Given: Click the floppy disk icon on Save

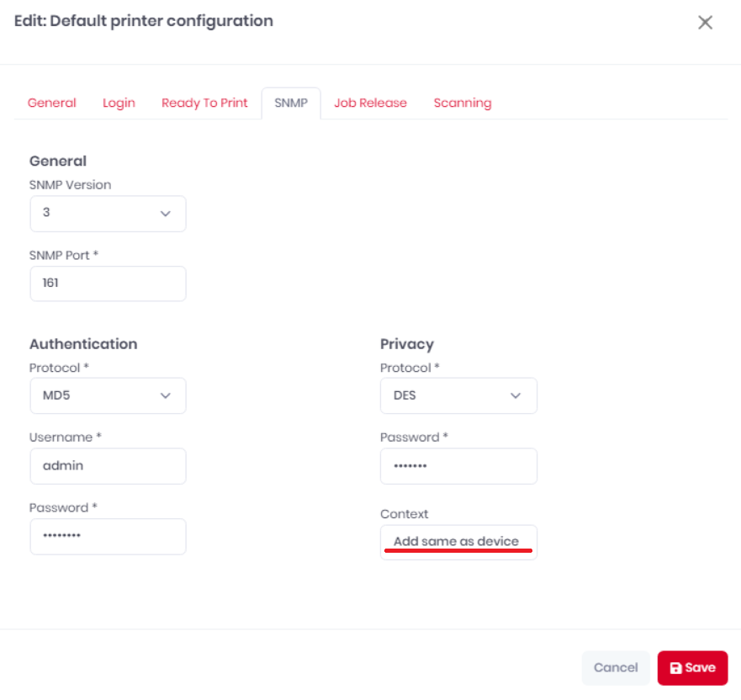Looking at the screenshot, I should click(x=675, y=668).
